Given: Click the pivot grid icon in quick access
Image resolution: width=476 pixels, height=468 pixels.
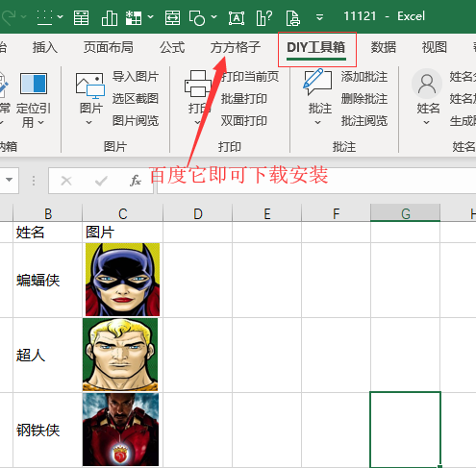Looking at the screenshot, I should point(134,17).
